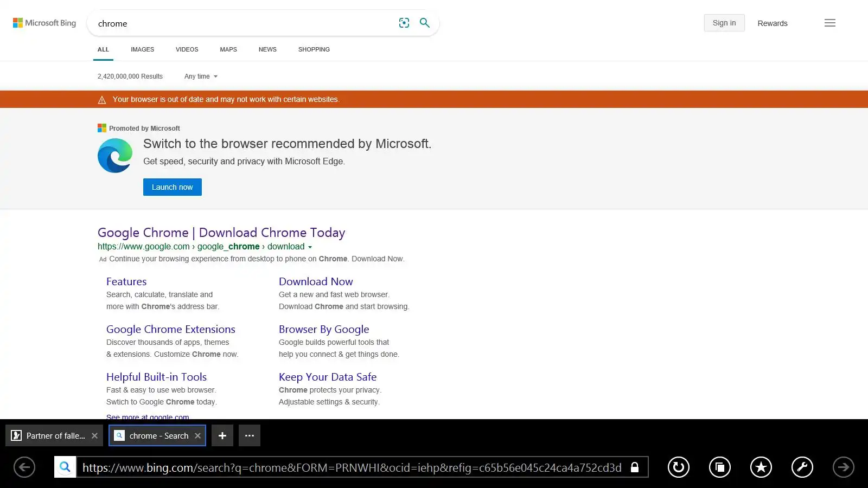Expand the Any time filter dropdown

tap(201, 76)
